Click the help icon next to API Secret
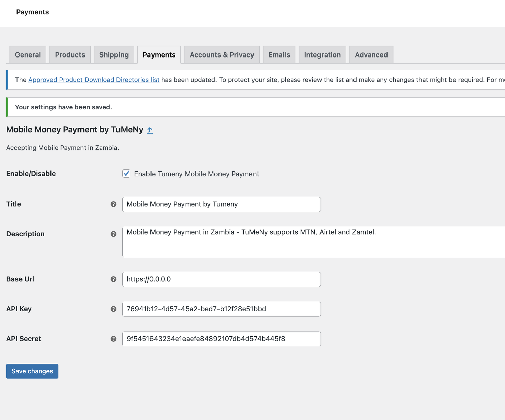Image resolution: width=505 pixels, height=420 pixels. [113, 339]
